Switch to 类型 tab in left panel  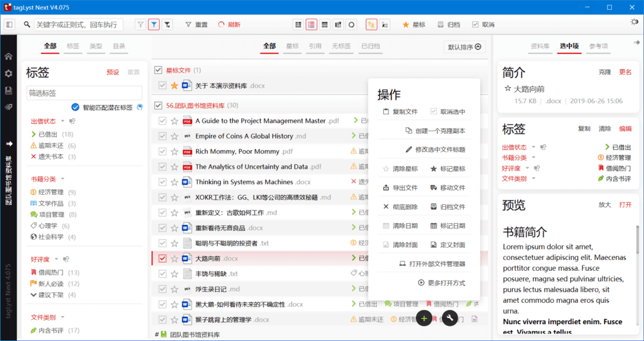point(96,46)
